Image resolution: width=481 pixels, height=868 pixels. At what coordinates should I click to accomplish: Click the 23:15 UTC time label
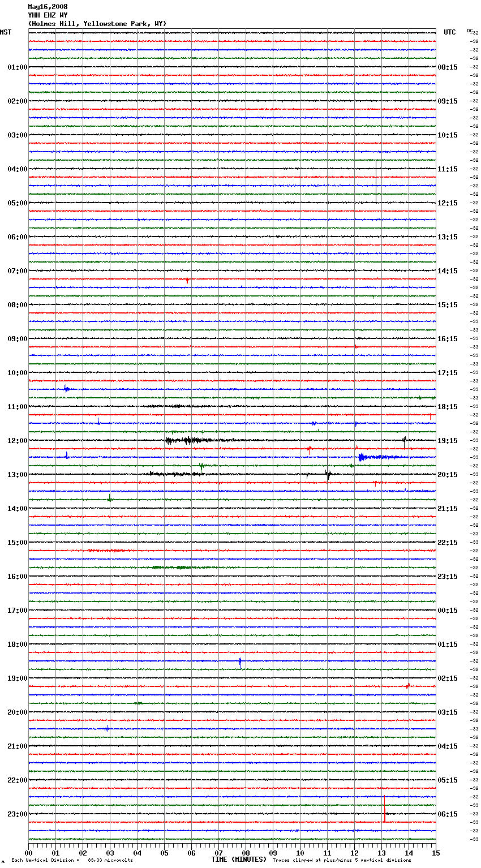(x=448, y=577)
